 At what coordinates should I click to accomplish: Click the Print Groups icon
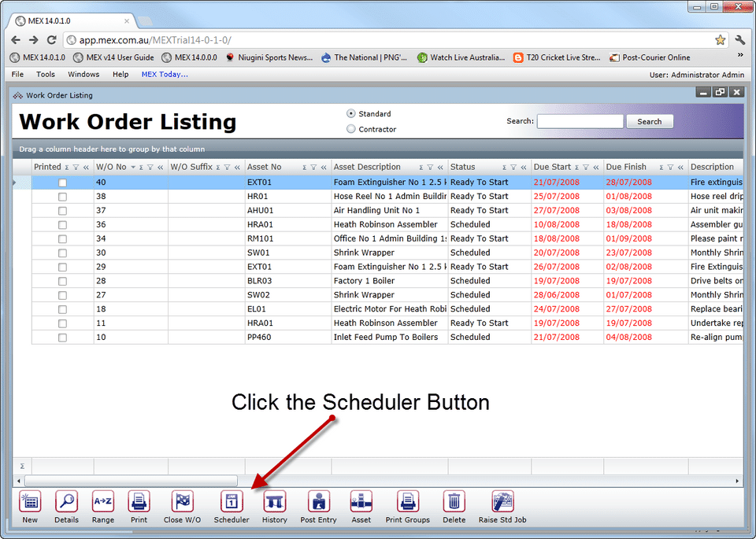point(408,502)
